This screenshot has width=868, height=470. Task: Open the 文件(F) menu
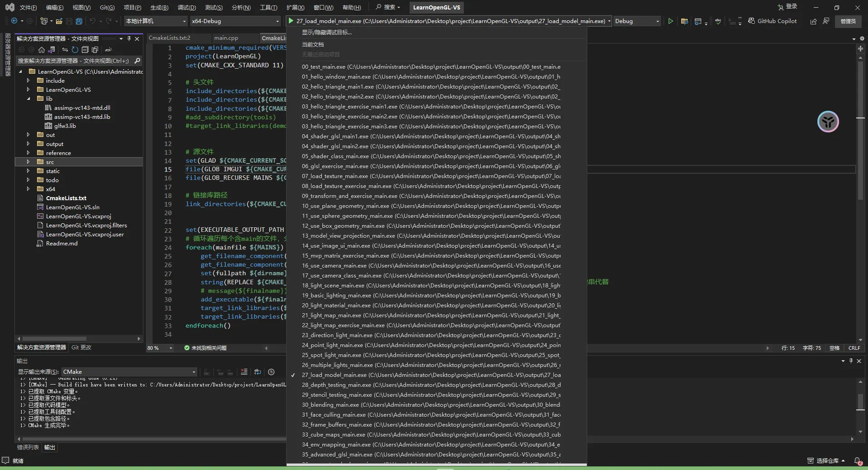click(x=28, y=7)
